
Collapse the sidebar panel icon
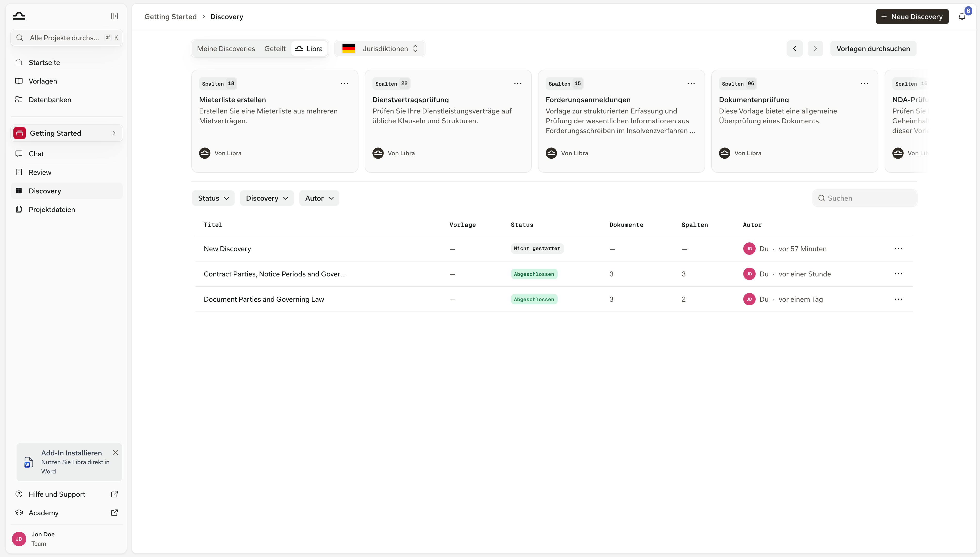pyautogui.click(x=114, y=16)
